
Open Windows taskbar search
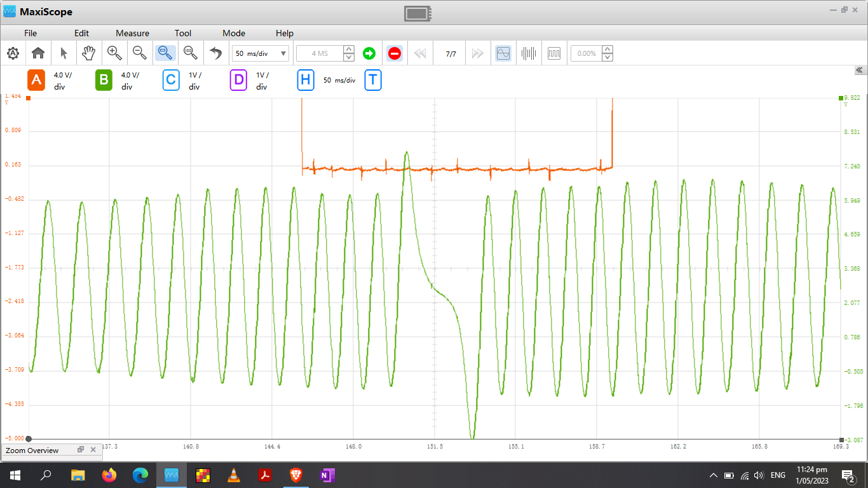(x=46, y=475)
